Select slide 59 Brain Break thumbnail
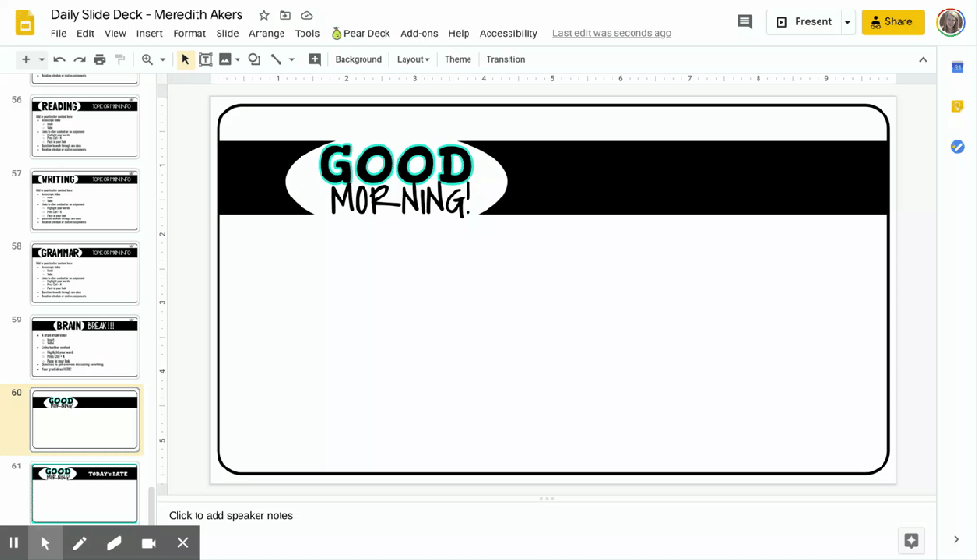 85,346
